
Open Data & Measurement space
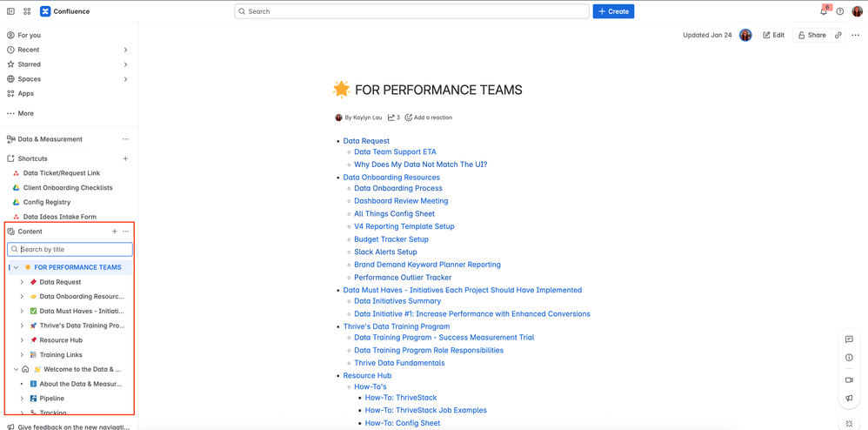[x=50, y=139]
